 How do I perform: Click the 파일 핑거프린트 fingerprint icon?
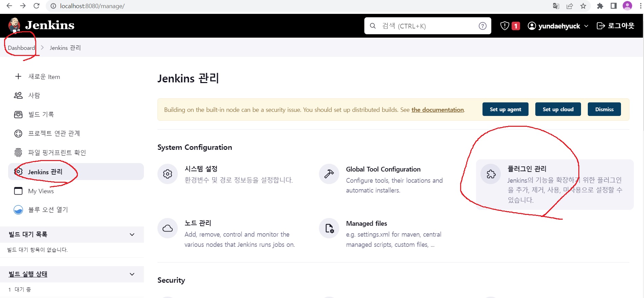18,153
